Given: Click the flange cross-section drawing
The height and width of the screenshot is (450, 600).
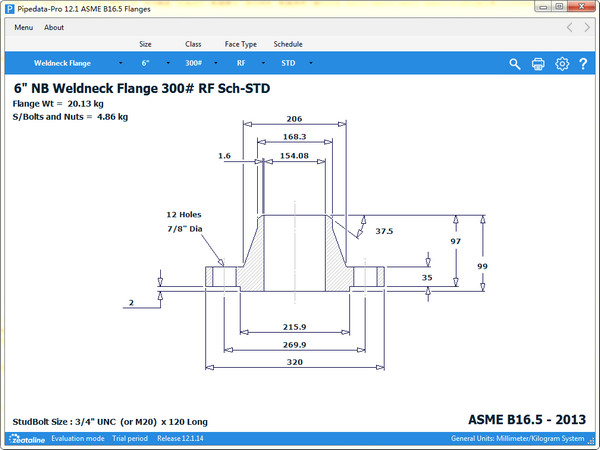Looking at the screenshot, I should pos(295,253).
